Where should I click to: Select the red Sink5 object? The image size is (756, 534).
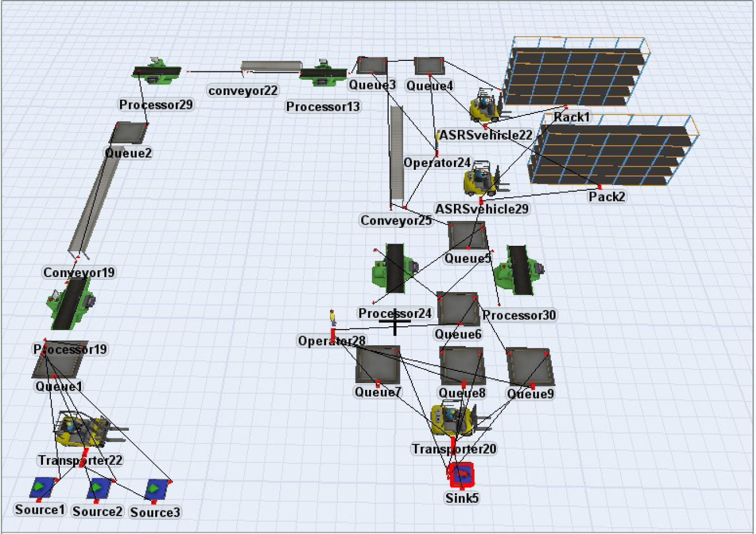462,474
